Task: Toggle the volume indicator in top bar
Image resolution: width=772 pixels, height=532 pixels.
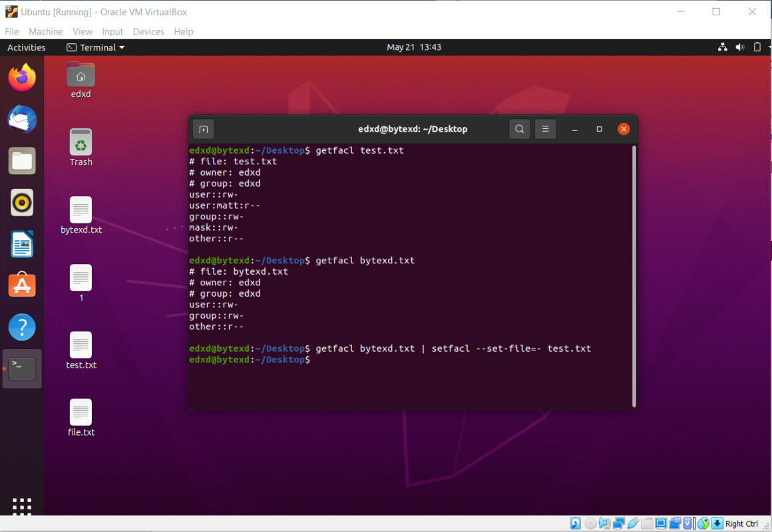Action: pos(739,47)
